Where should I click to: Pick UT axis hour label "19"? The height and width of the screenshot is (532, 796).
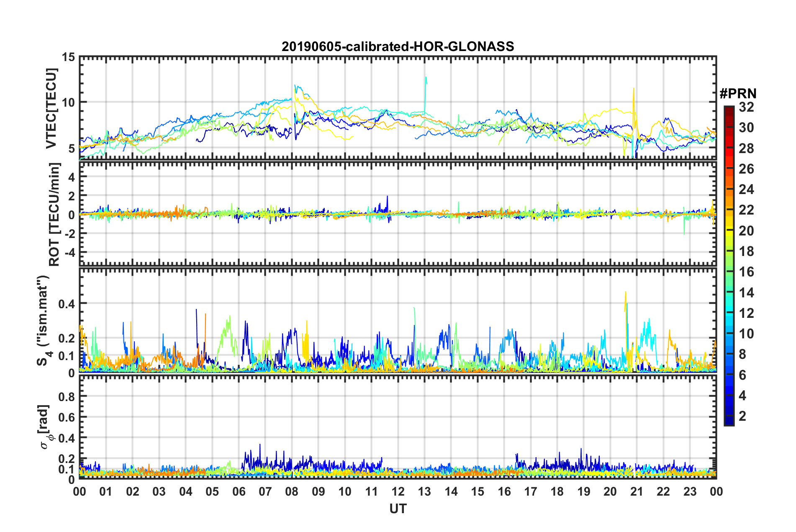[x=584, y=492]
